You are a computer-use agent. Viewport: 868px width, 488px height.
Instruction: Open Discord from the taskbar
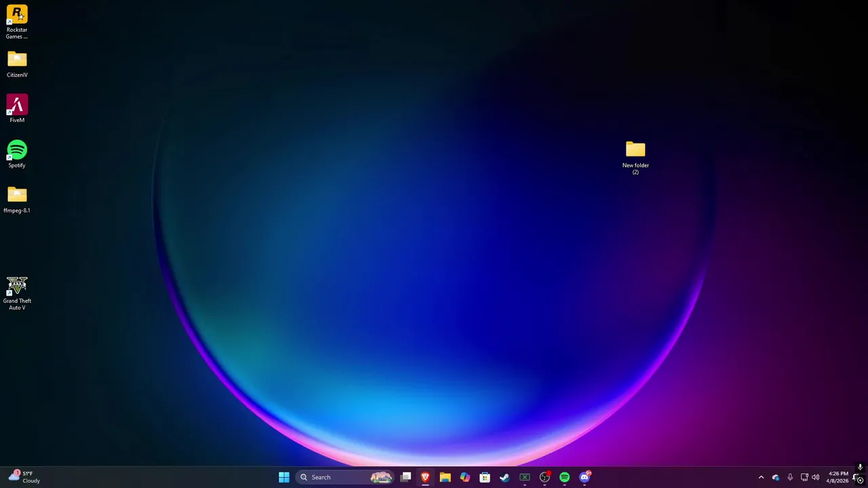tap(585, 477)
